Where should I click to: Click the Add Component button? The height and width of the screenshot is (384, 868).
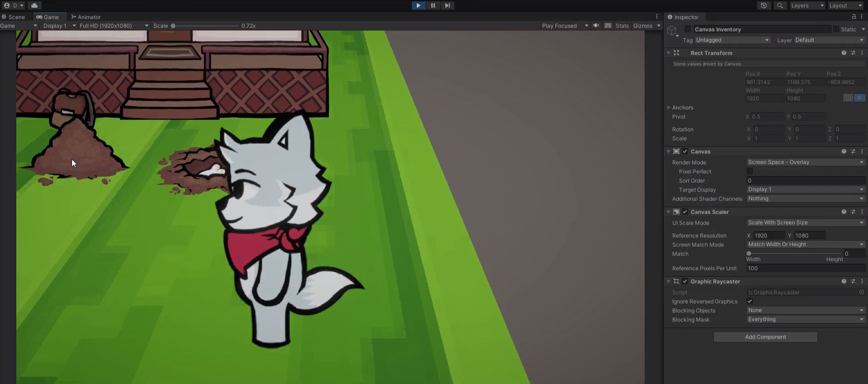coord(765,337)
